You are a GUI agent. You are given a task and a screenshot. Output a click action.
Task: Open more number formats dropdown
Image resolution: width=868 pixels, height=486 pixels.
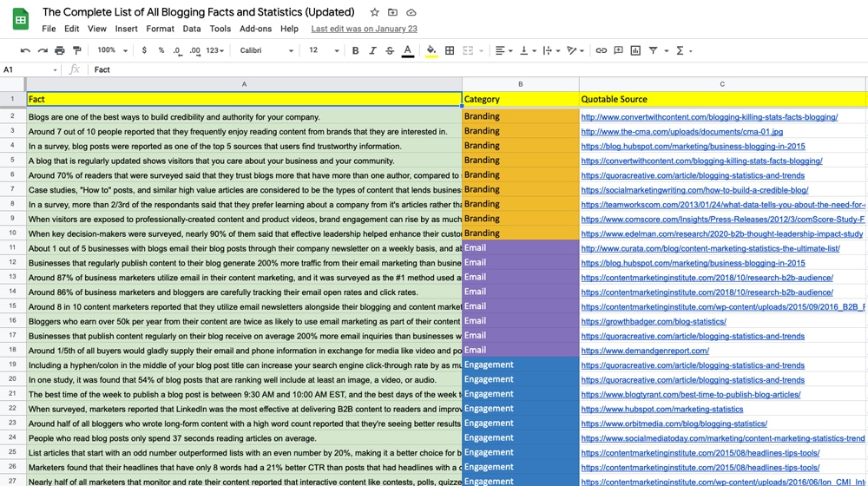tap(214, 50)
